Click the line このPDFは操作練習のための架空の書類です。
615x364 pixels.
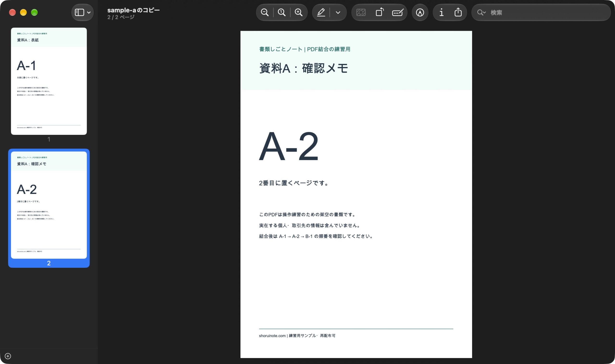pyautogui.click(x=307, y=215)
